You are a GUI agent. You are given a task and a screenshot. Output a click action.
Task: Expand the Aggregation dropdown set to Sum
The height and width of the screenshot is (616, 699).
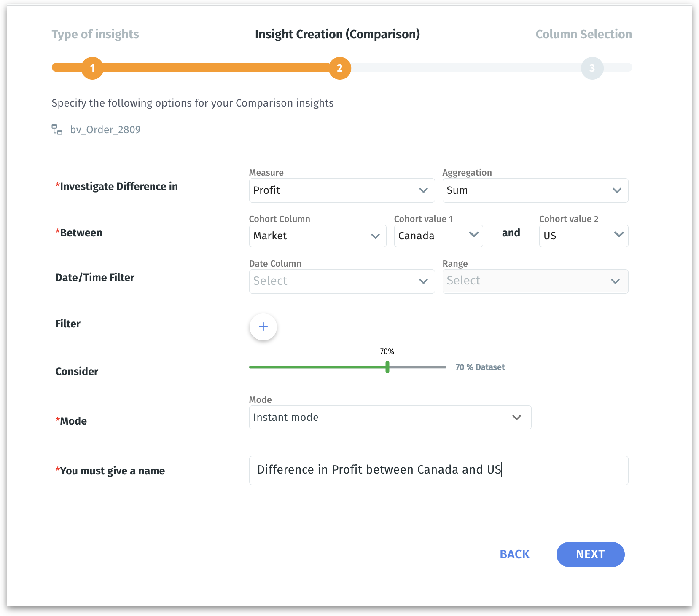(x=535, y=190)
